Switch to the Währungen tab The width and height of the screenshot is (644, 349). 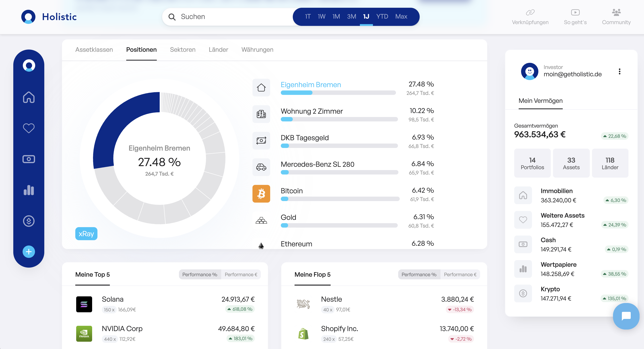257,50
